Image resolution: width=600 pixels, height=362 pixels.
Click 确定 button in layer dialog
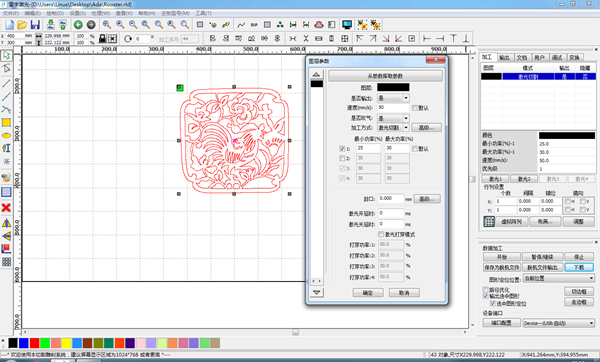point(368,292)
